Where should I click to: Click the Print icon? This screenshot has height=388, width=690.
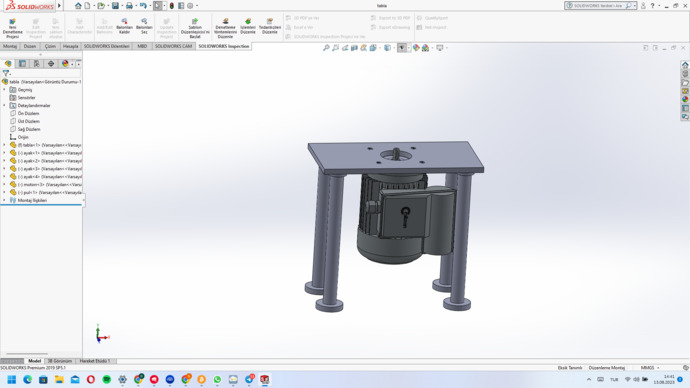point(129,6)
